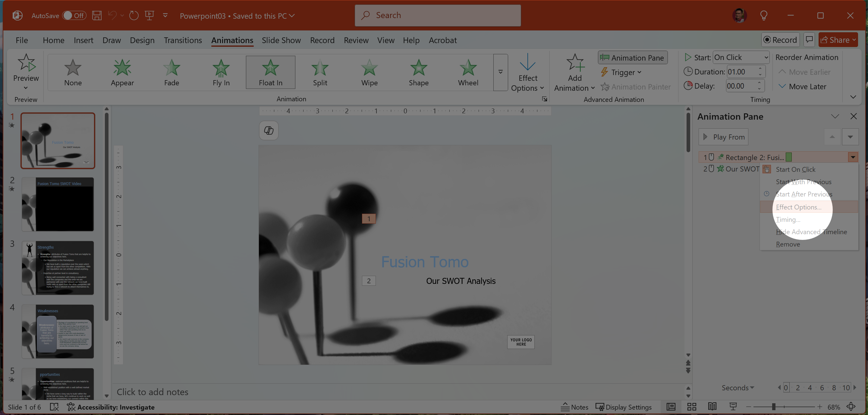Click the zoom slider handle
The width and height of the screenshot is (868, 415).
coord(773,407)
